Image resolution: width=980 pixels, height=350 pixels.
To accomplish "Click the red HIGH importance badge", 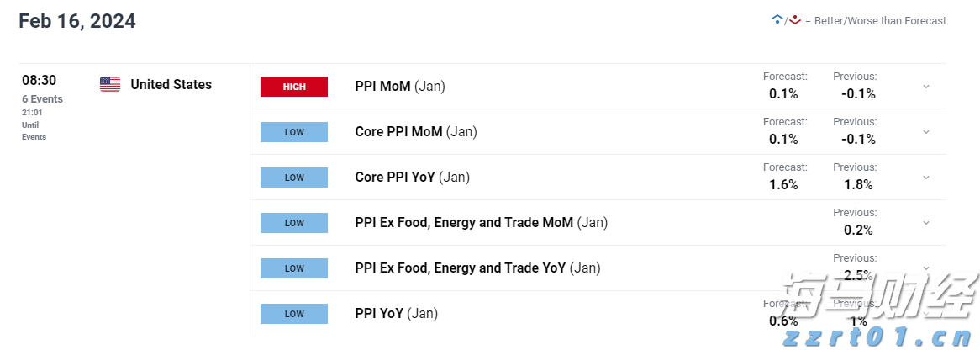I will click(x=294, y=87).
